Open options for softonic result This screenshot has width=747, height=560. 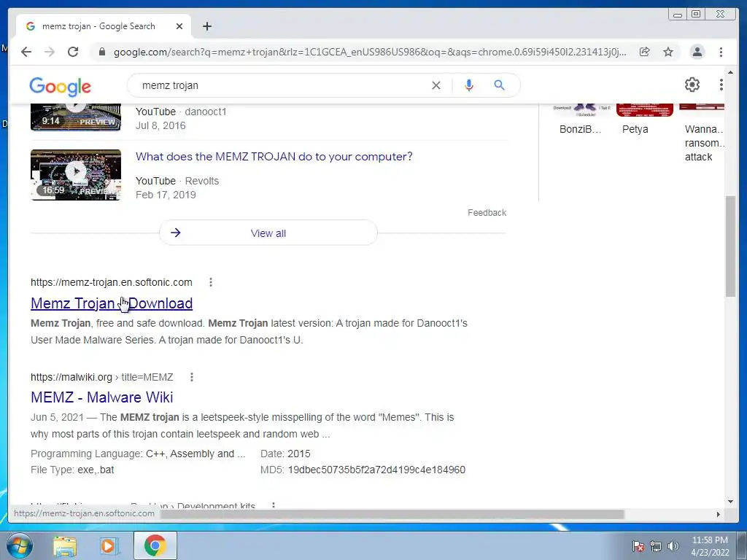pos(211,282)
